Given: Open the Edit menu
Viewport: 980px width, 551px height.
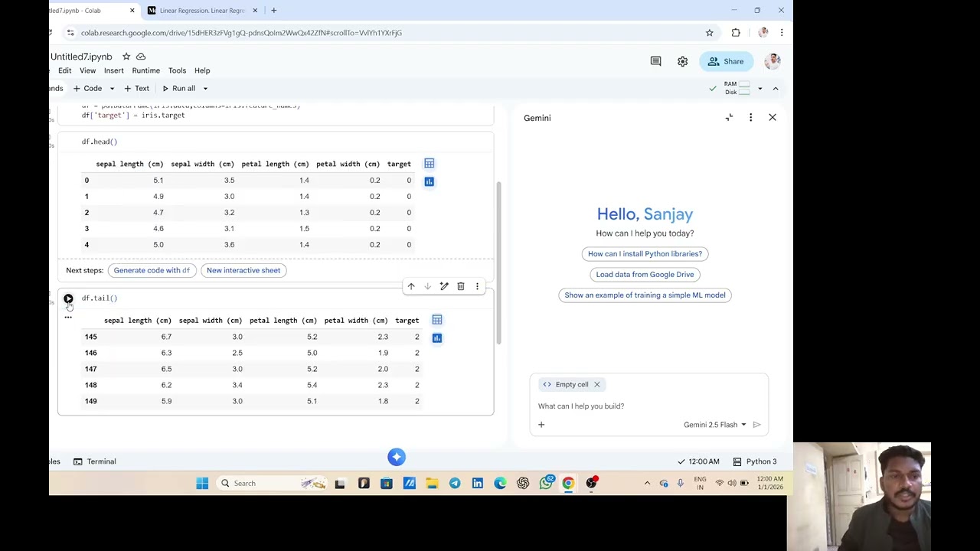Looking at the screenshot, I should tap(65, 70).
